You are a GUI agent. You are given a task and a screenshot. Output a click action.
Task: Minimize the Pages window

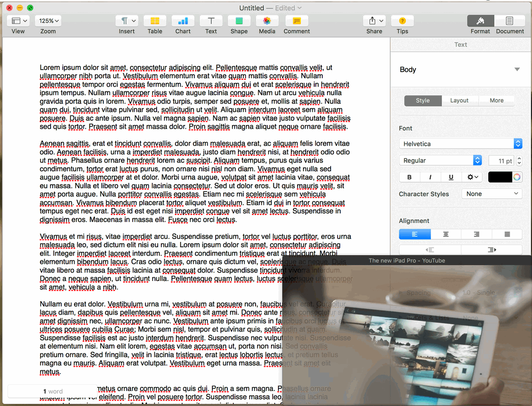[20, 7]
